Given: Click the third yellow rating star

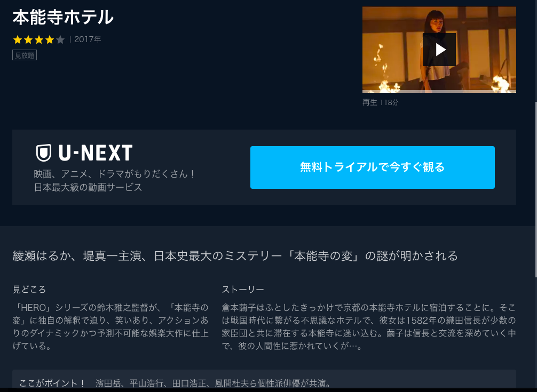Looking at the screenshot, I should tap(39, 39).
